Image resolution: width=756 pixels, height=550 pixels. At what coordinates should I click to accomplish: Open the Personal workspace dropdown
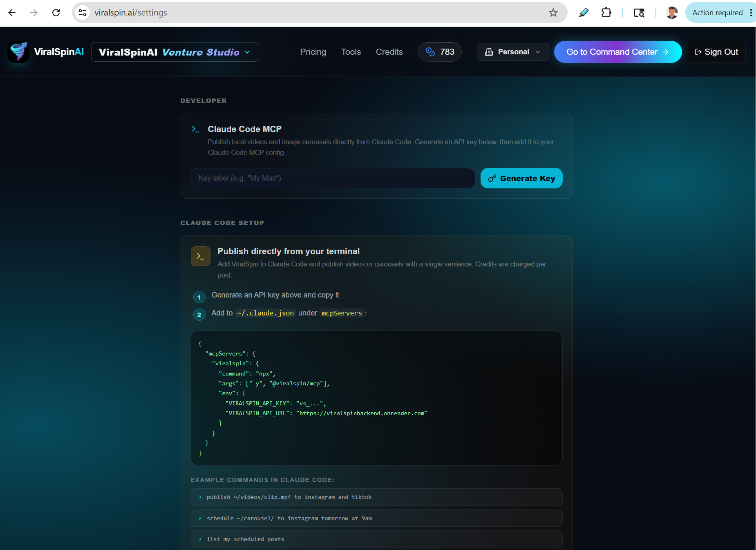point(512,52)
